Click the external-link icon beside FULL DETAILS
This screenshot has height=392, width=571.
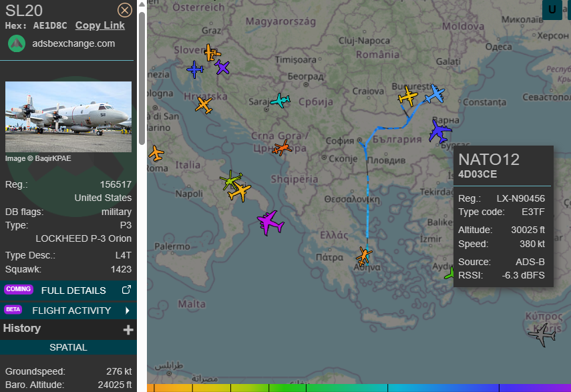(x=126, y=290)
